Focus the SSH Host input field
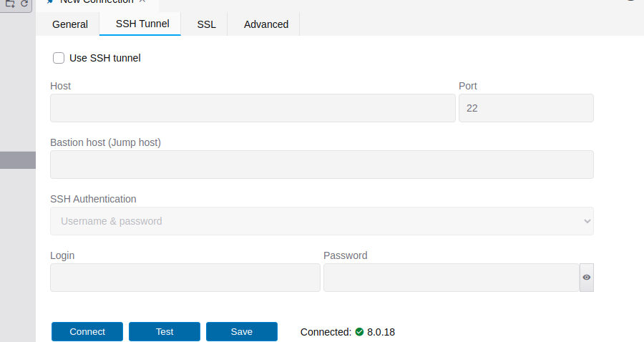 coord(253,108)
